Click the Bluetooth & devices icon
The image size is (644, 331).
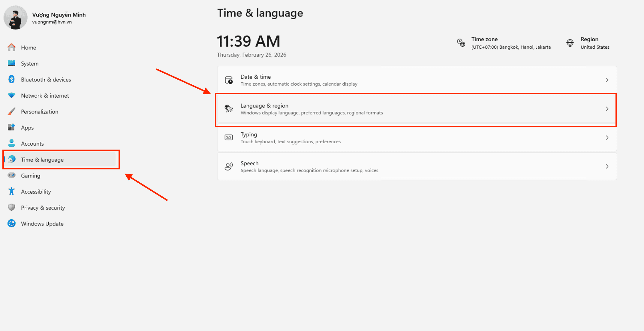click(x=12, y=79)
